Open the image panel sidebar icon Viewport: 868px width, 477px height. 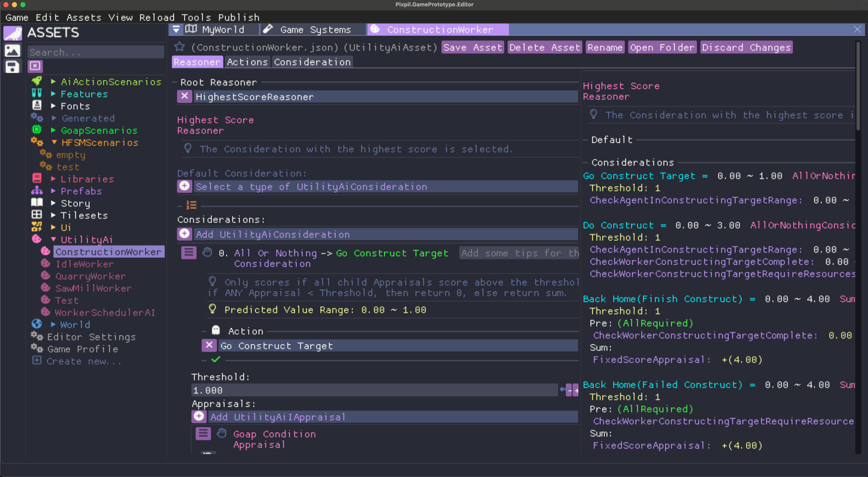point(13,51)
